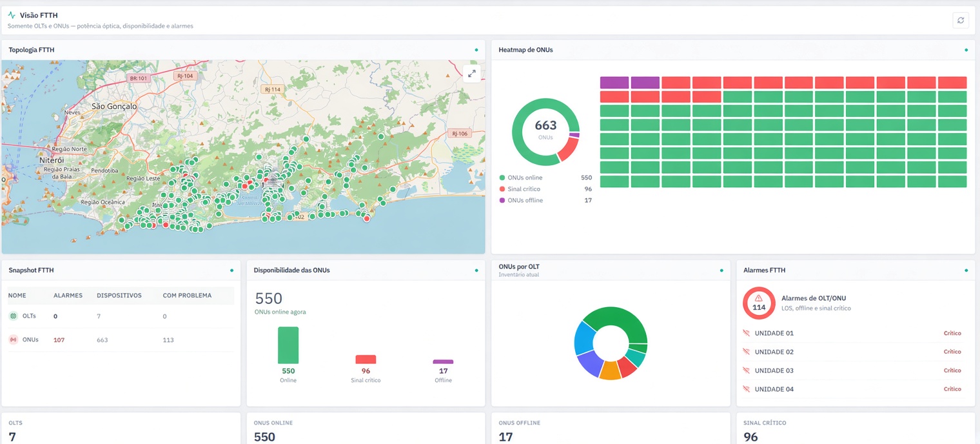Click the ALARMES column header in Snapshot FTTH
Screen dimensions: 980x444
coord(68,296)
